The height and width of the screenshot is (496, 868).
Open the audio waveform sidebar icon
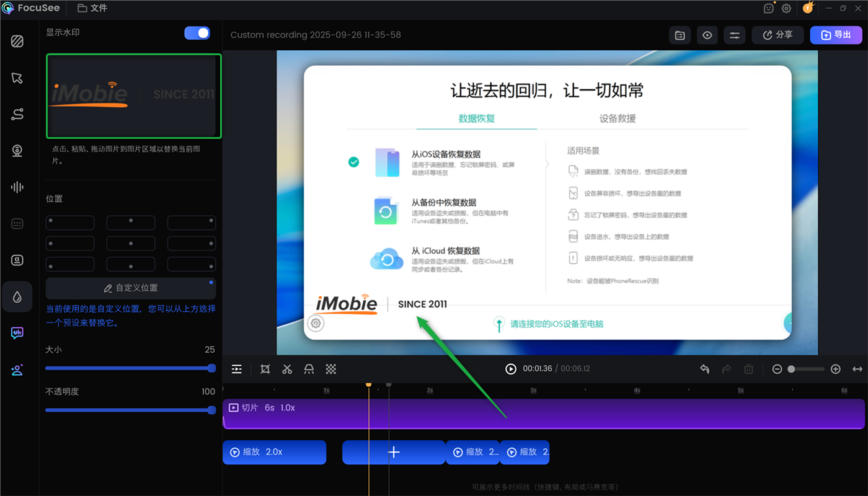pos(17,187)
